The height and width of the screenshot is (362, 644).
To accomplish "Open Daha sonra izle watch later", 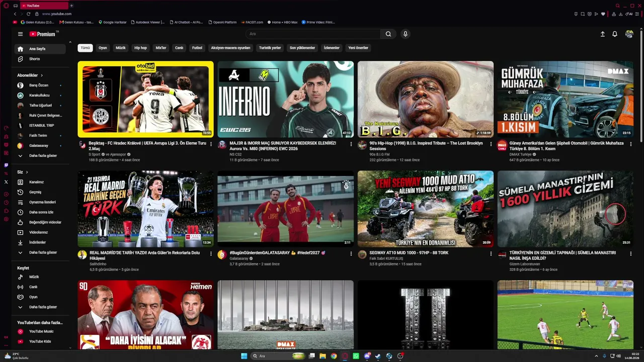I will tap(40, 212).
